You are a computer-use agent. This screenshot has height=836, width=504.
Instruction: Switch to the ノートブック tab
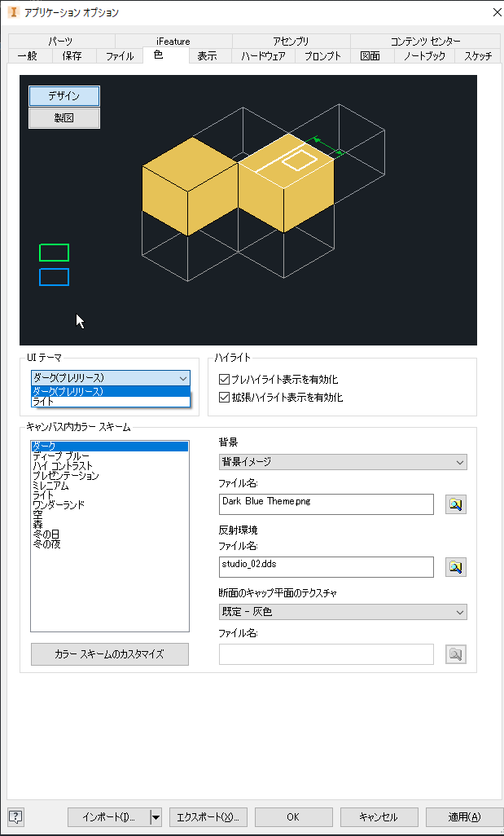pyautogui.click(x=425, y=56)
